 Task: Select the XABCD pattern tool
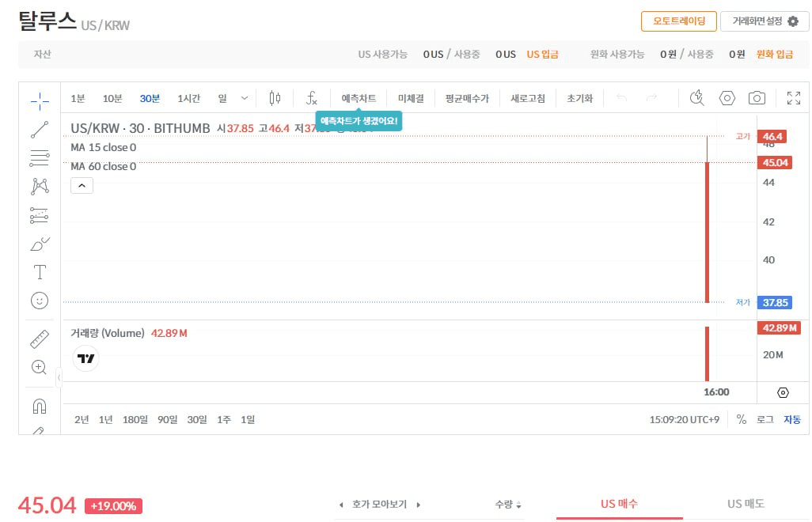[40, 186]
